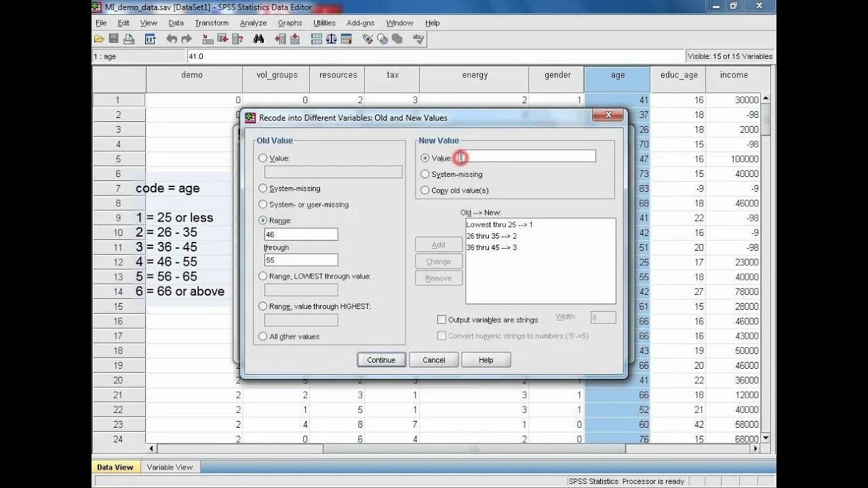Click the Weight cases scale icon
The width and height of the screenshot is (868, 488).
pyautogui.click(x=331, y=39)
